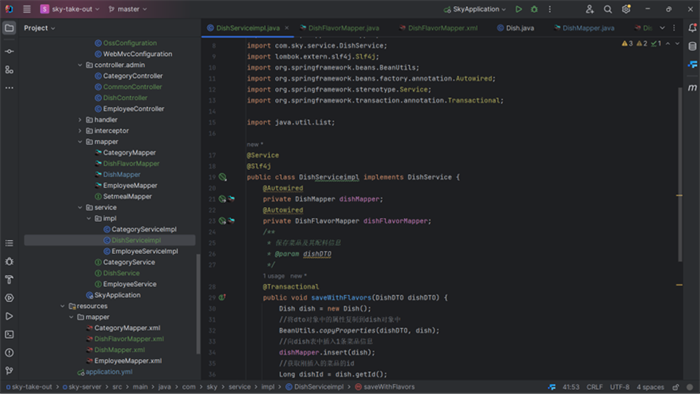Image resolution: width=700 pixels, height=394 pixels.
Task: Click the editor vertical scrollbar
Action: click(679, 174)
